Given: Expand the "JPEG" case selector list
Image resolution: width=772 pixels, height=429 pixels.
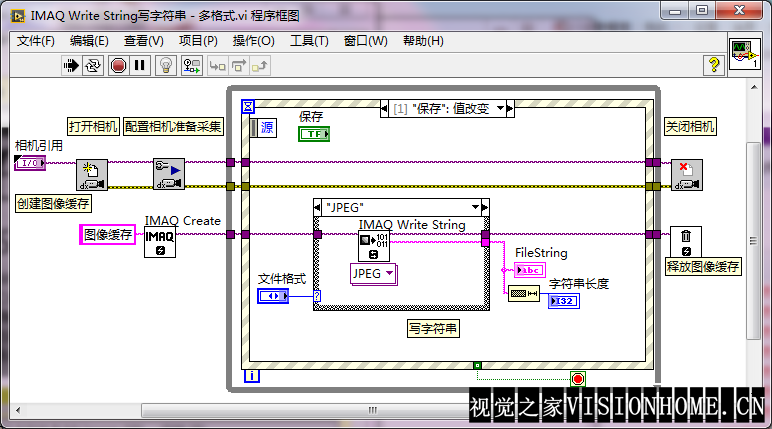Looking at the screenshot, I should click(x=483, y=207).
